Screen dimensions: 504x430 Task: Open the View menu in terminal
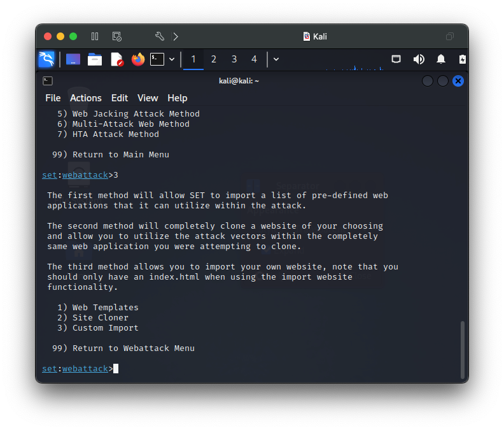pos(148,98)
